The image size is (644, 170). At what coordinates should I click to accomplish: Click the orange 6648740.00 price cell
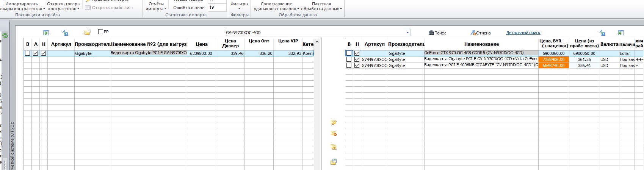click(553, 66)
